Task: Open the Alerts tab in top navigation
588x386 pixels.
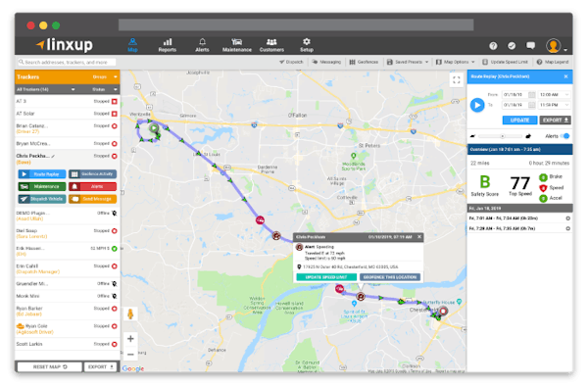Action: point(202,45)
